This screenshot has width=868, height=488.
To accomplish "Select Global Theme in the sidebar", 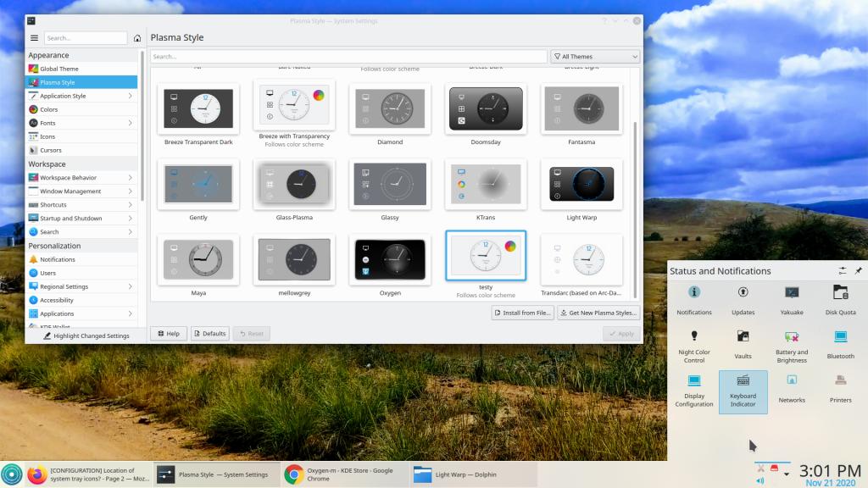I will 81,69.
